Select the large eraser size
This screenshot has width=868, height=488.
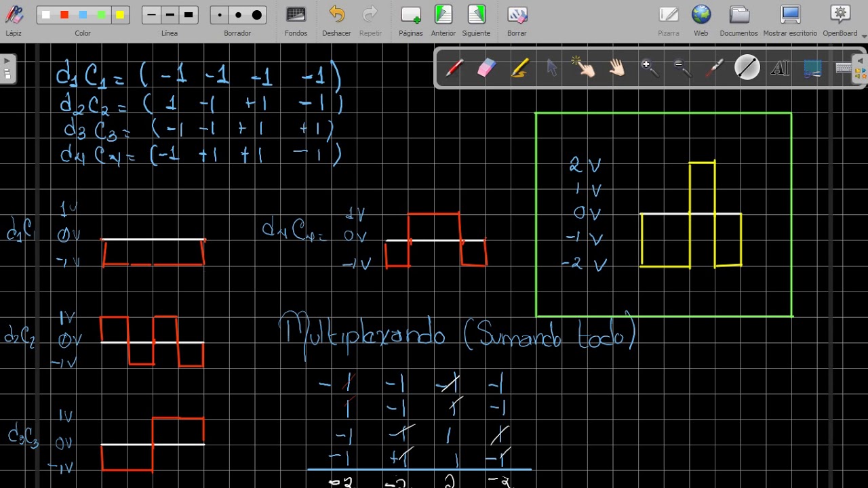click(x=257, y=15)
